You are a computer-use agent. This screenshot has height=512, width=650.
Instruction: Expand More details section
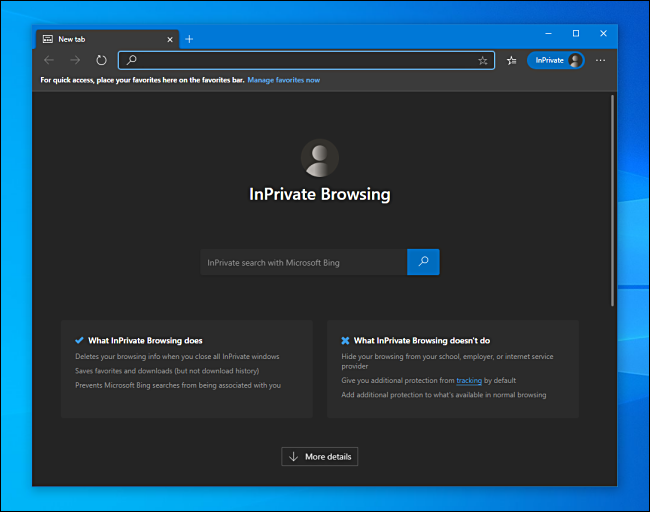(320, 456)
